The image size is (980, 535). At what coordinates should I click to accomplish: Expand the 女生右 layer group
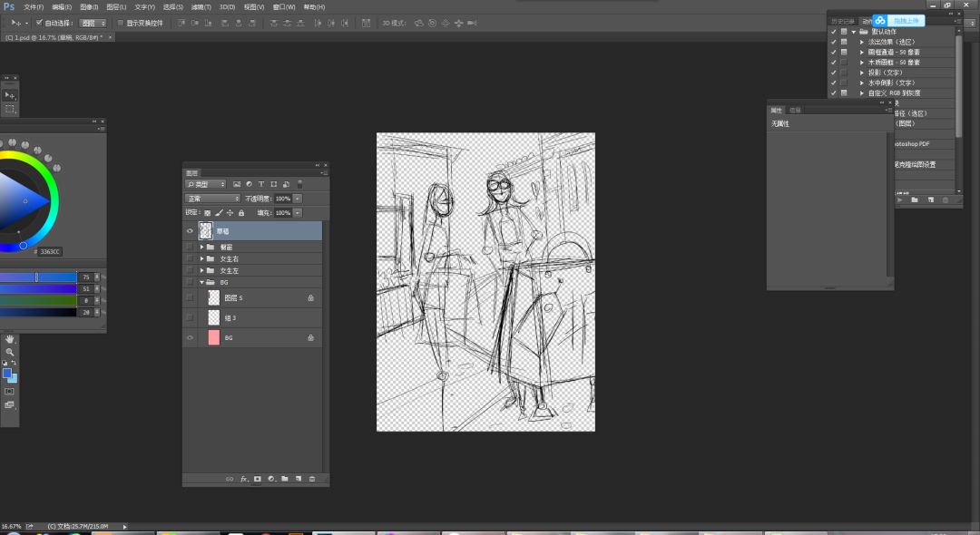pos(201,258)
